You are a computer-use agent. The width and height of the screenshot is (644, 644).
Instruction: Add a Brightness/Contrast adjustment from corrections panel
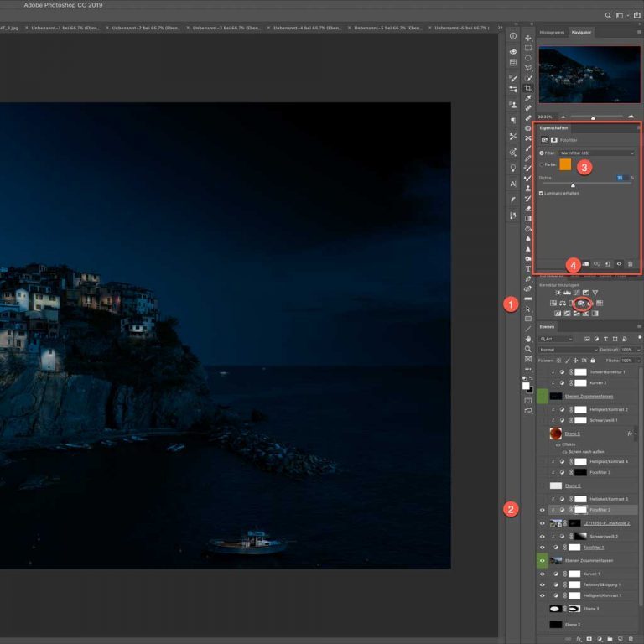(558, 293)
